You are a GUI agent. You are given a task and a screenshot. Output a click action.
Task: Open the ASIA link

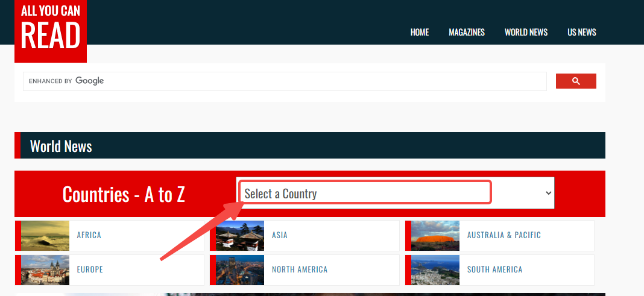coord(279,235)
